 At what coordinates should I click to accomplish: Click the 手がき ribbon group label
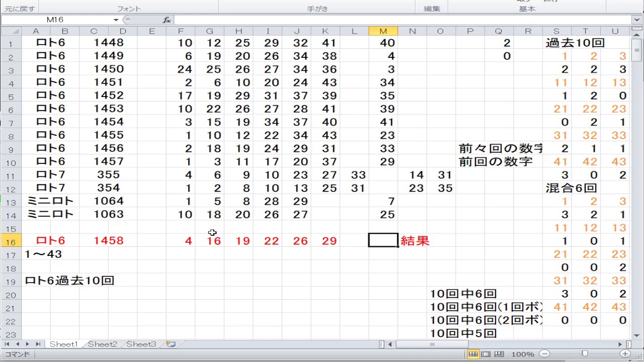click(x=317, y=9)
